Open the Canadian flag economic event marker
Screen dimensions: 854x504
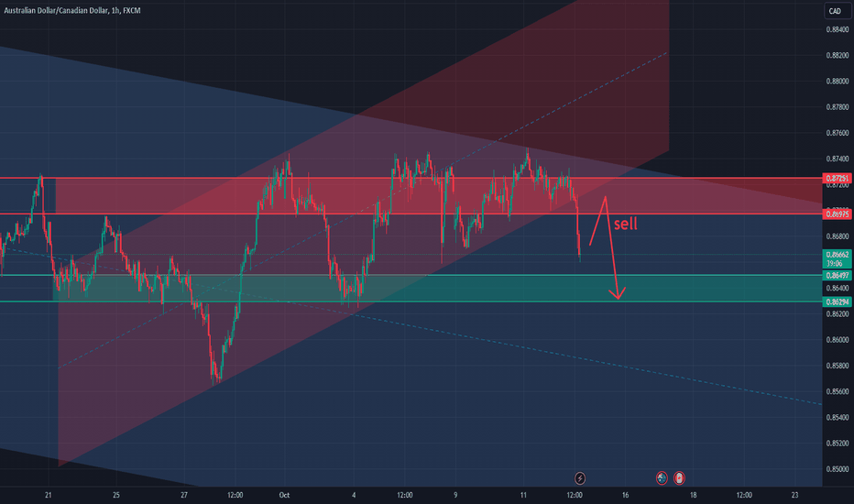pyautogui.click(x=679, y=478)
